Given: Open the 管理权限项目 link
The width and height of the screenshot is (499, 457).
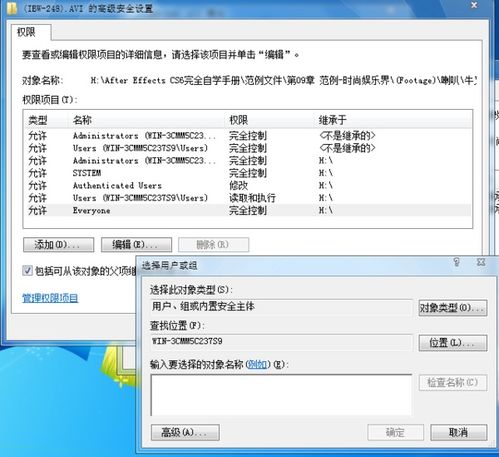Looking at the screenshot, I should pyautogui.click(x=50, y=298).
